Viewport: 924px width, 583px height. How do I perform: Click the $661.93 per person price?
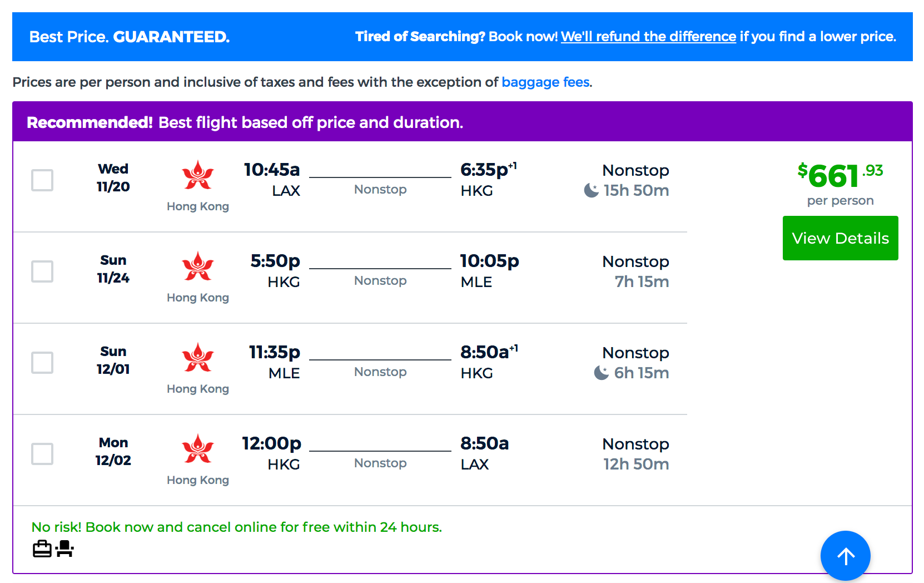[x=840, y=176]
